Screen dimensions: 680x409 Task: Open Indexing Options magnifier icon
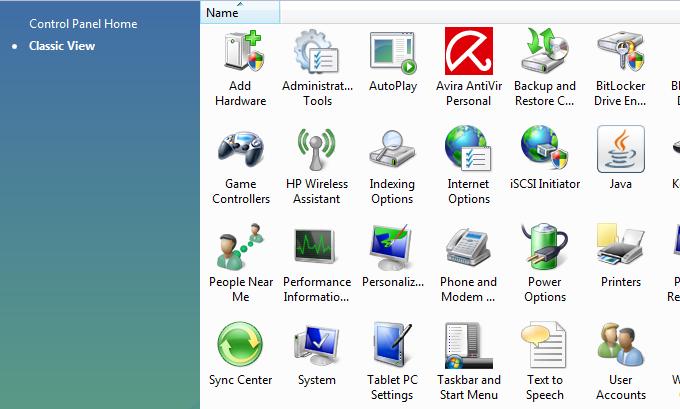tap(392, 148)
